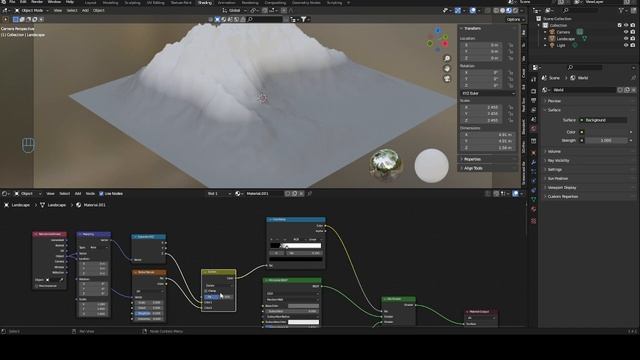Click the ColorRamp gradient bar
640x360 pixels.
(296, 246)
